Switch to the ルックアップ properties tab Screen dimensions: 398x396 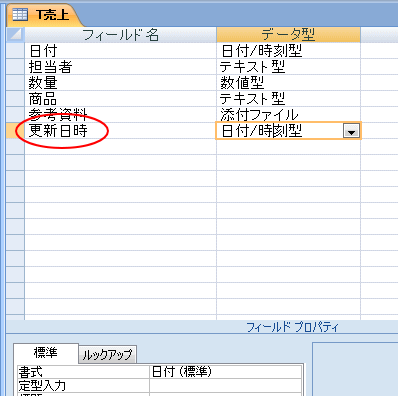108,354
